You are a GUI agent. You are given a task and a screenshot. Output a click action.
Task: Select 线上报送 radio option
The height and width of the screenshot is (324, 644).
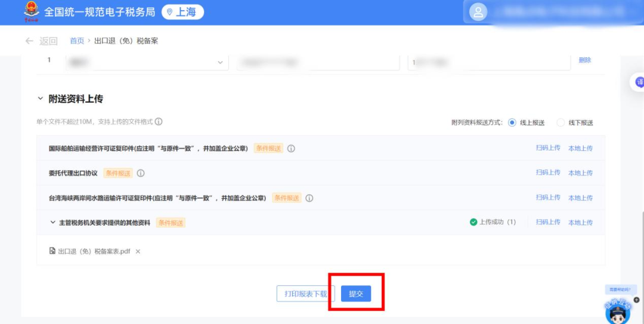(x=512, y=123)
